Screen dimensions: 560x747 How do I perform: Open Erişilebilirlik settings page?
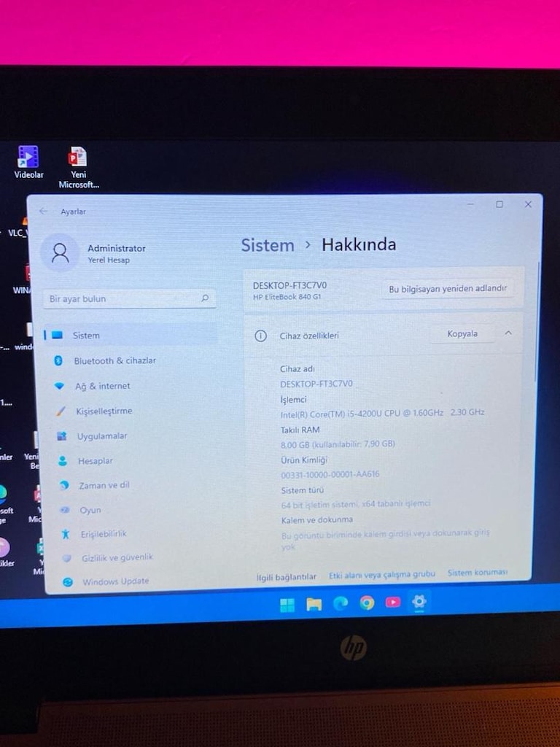pos(104,533)
